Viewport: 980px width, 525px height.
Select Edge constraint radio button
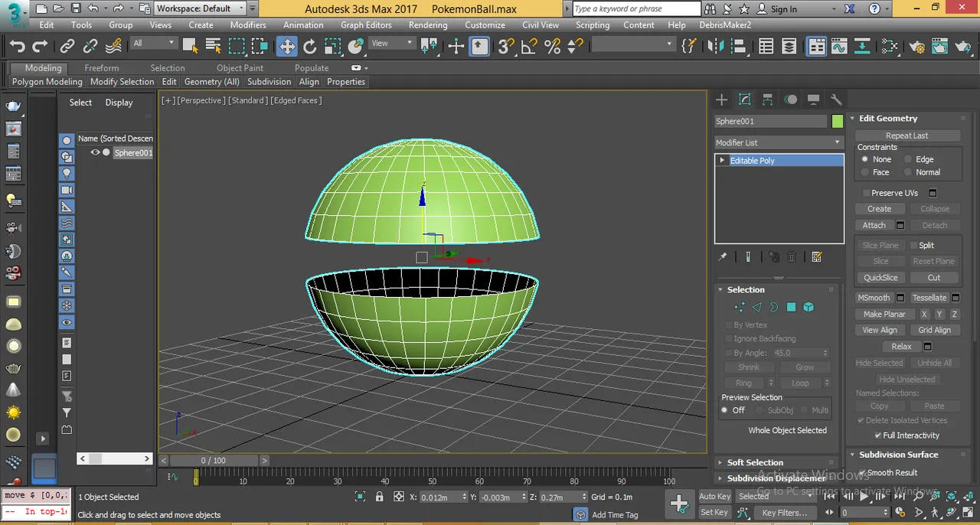pos(908,159)
